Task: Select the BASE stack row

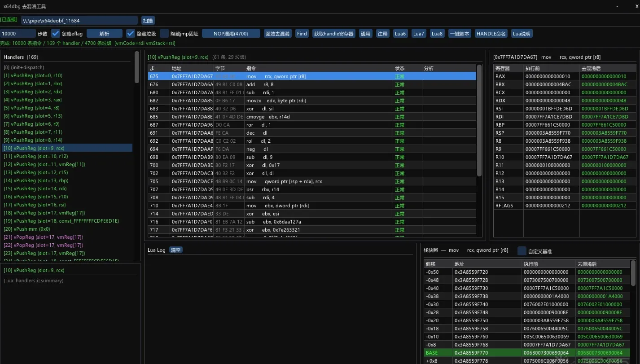Action: pyautogui.click(x=527, y=353)
